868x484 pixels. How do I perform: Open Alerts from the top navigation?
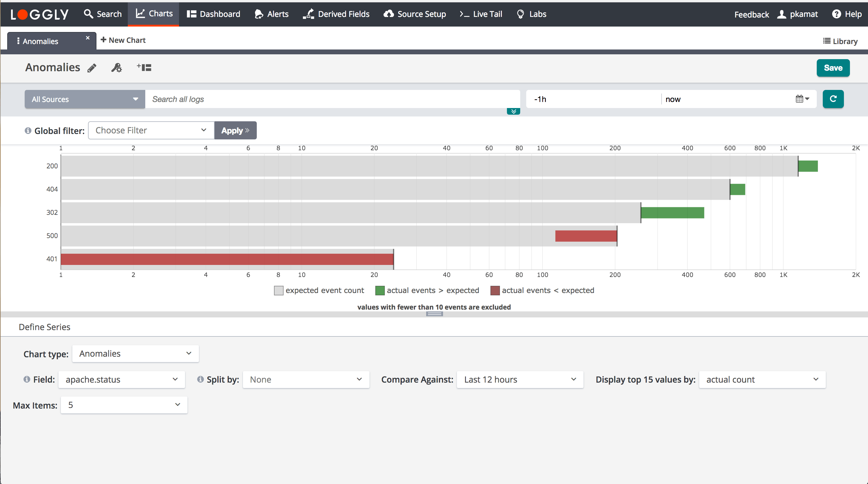click(x=271, y=14)
